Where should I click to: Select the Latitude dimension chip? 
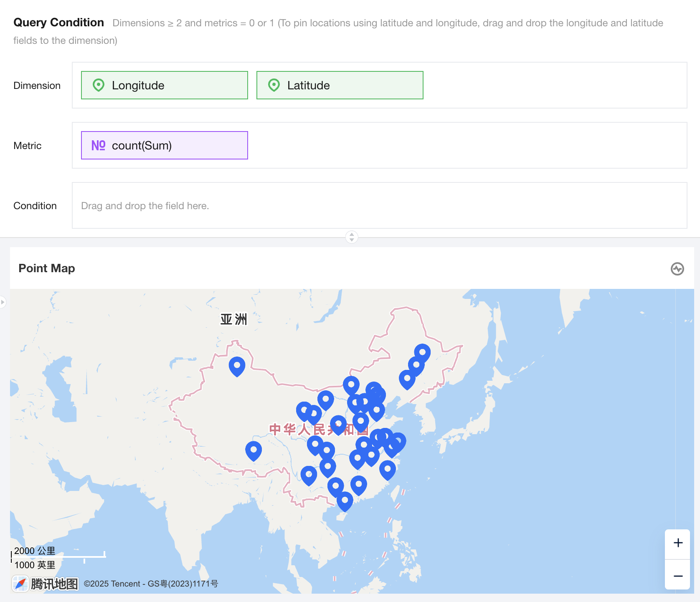click(340, 85)
